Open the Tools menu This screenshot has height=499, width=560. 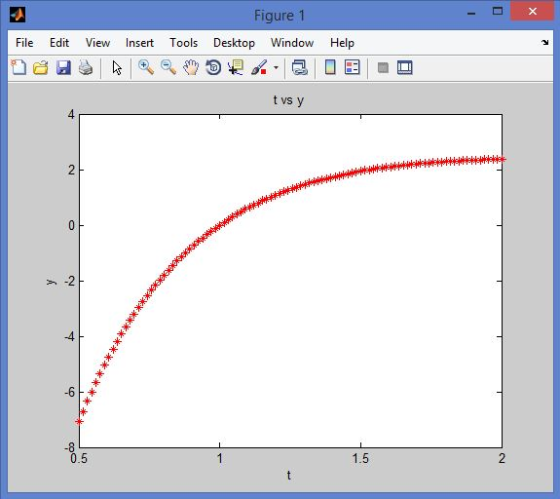pos(184,43)
